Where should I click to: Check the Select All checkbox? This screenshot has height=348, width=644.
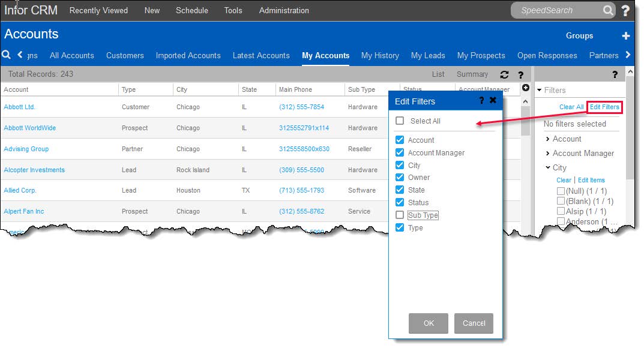tap(400, 121)
